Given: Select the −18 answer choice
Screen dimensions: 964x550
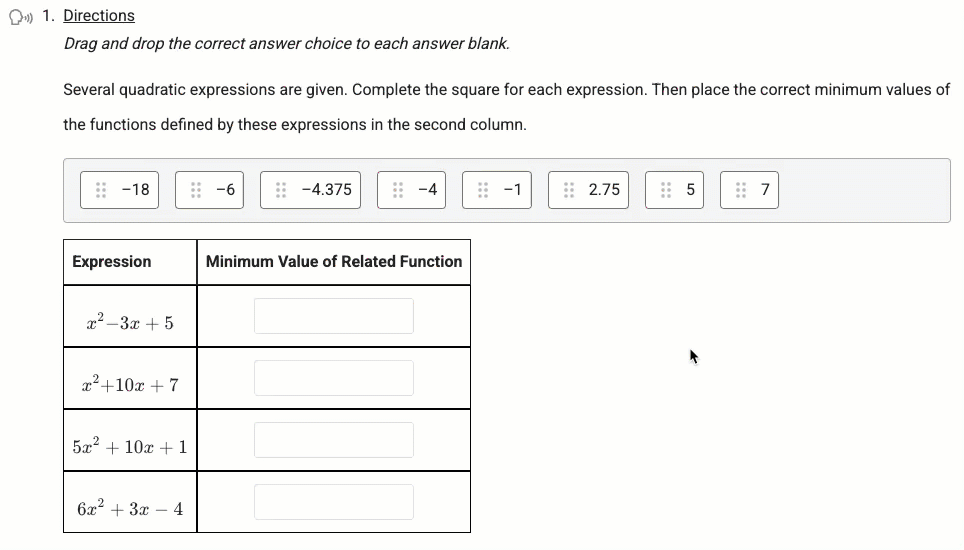Looking at the screenshot, I should pos(119,190).
